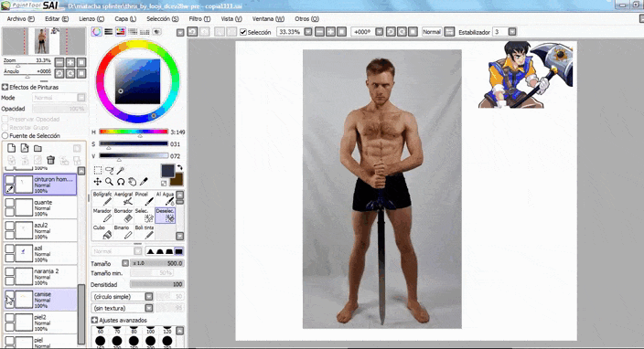Swap foreground and background colors
644x349 pixels.
[x=179, y=168]
